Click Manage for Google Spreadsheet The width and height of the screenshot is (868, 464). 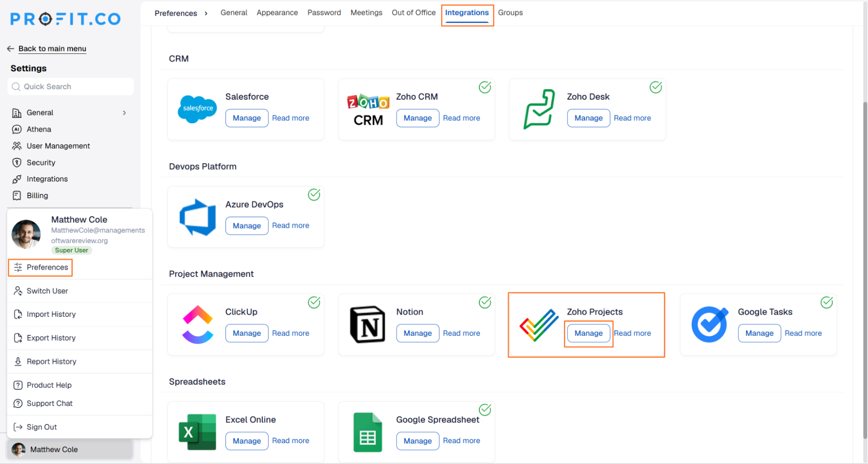coord(418,441)
